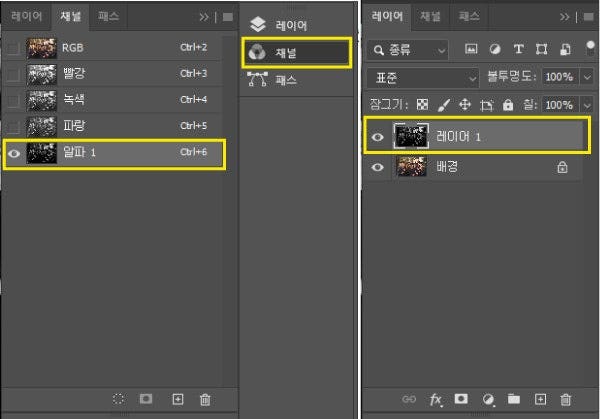Image resolution: width=600 pixels, height=419 pixels.
Task: Click 레이어 1 layer thumbnail
Action: (411, 136)
